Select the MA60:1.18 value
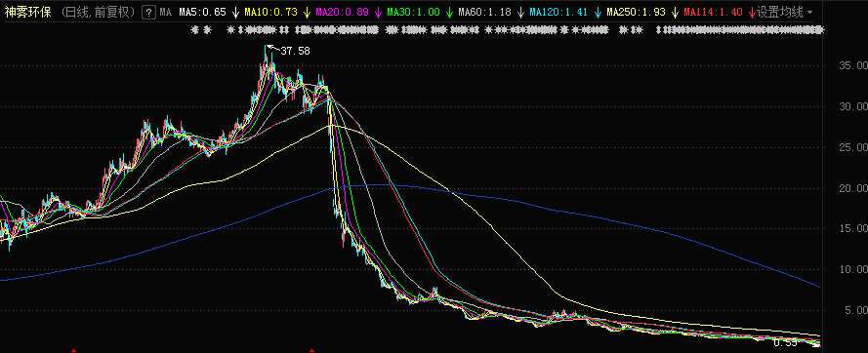The height and width of the screenshot is (353, 868). [485, 12]
